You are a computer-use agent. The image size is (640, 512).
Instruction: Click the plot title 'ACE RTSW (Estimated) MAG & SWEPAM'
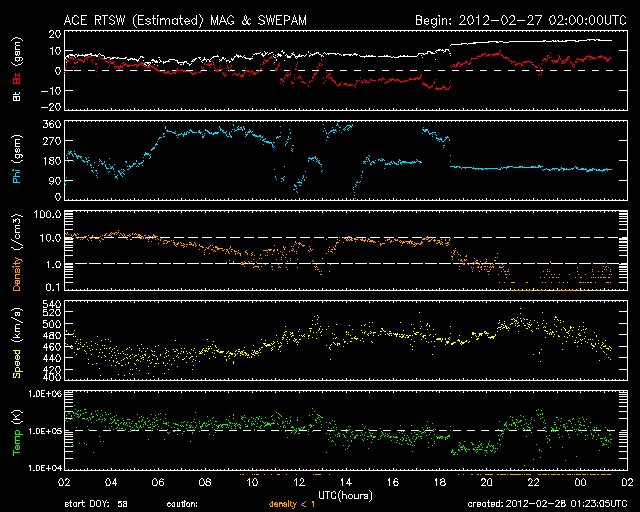click(185, 20)
